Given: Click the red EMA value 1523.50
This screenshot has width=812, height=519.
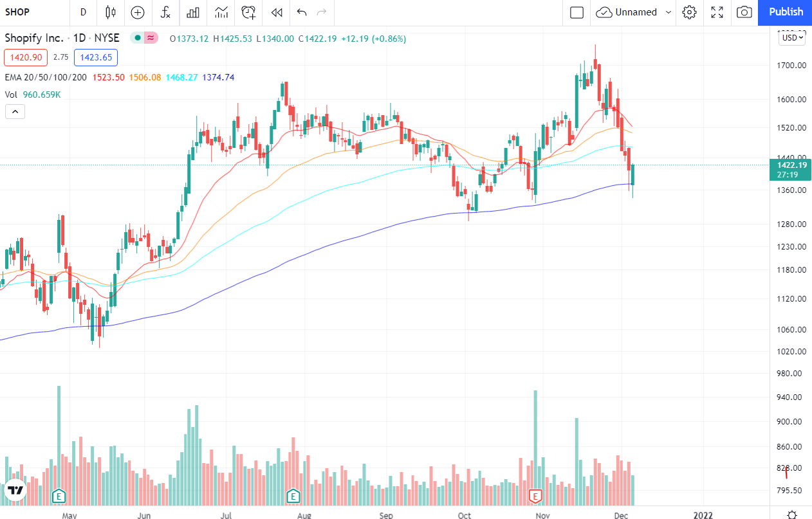Looking at the screenshot, I should click(x=109, y=77).
